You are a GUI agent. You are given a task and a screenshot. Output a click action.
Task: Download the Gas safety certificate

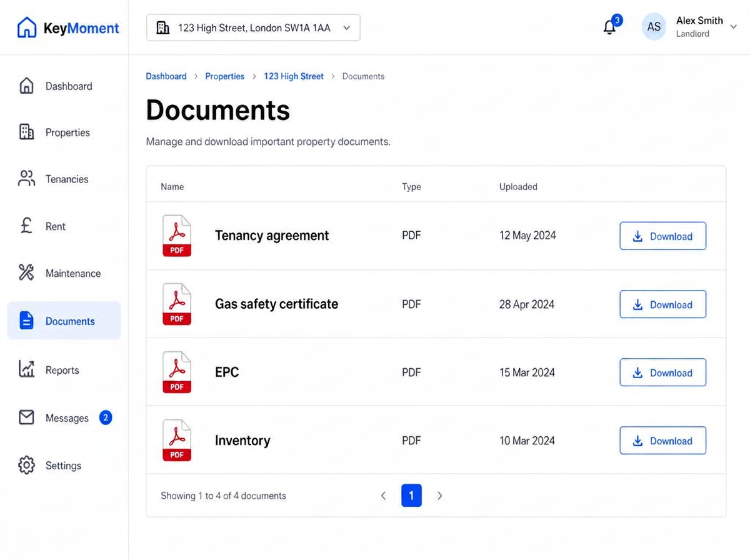point(662,304)
